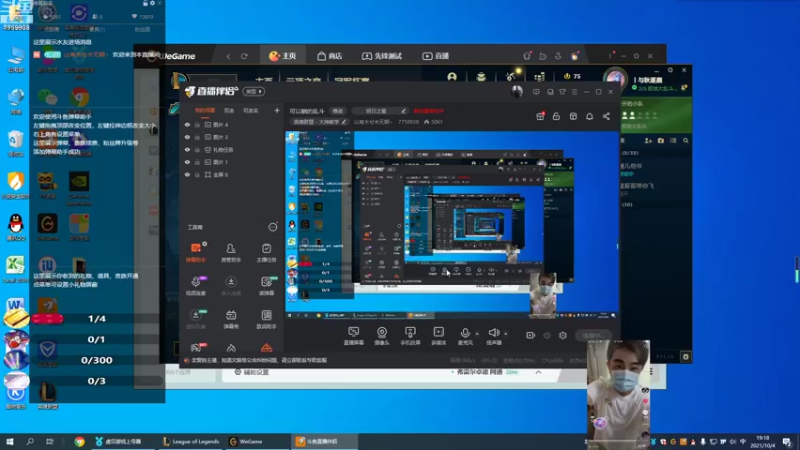This screenshot has width=800, height=450.
Task: Lock the 全屏 6 source layer
Action: (x=197, y=174)
